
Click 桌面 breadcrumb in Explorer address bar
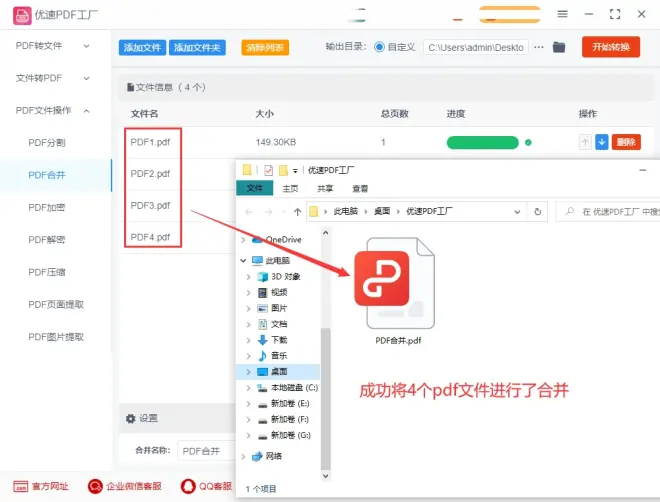pyautogui.click(x=382, y=212)
